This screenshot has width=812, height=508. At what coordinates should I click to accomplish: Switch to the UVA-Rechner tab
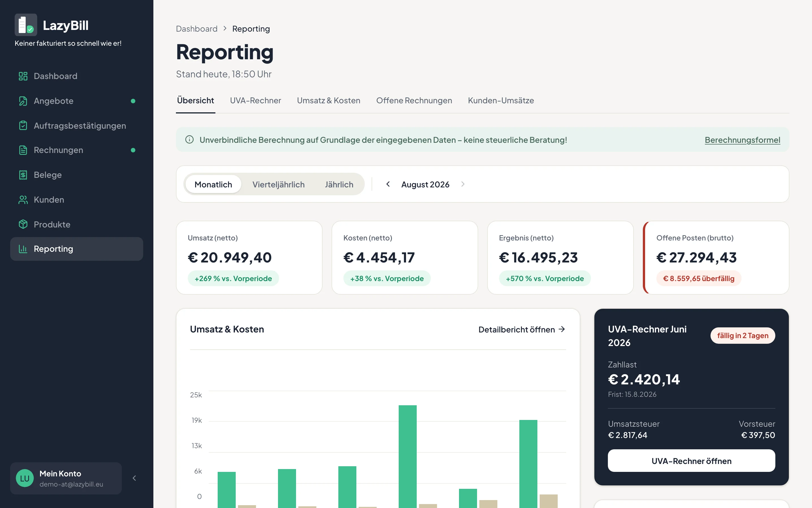(x=255, y=100)
